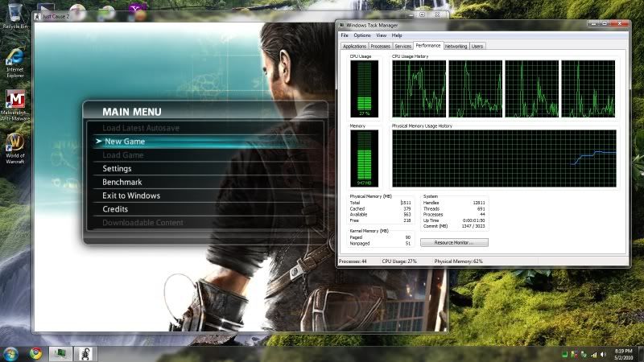Open the View menu in Task Manager

(x=381, y=35)
